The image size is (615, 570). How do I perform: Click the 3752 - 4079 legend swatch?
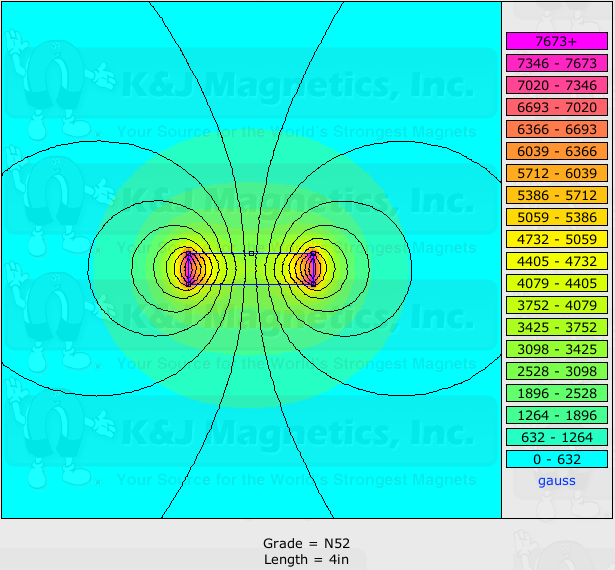[x=557, y=305]
